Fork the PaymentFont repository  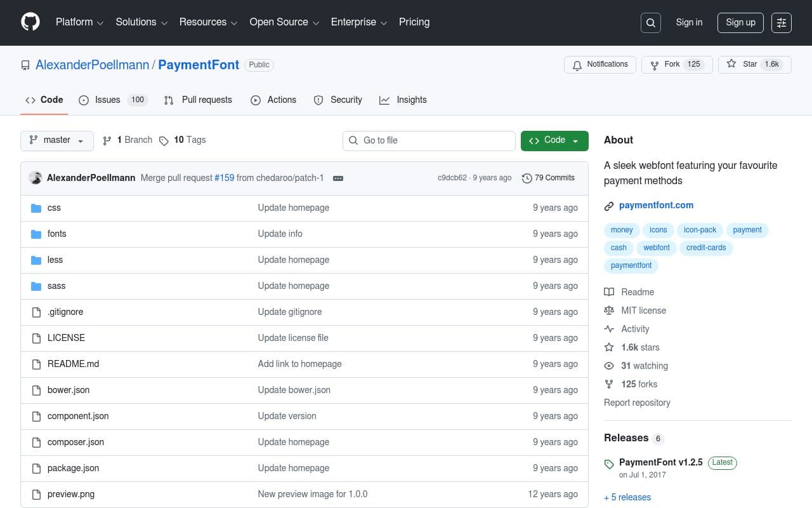[x=677, y=64]
